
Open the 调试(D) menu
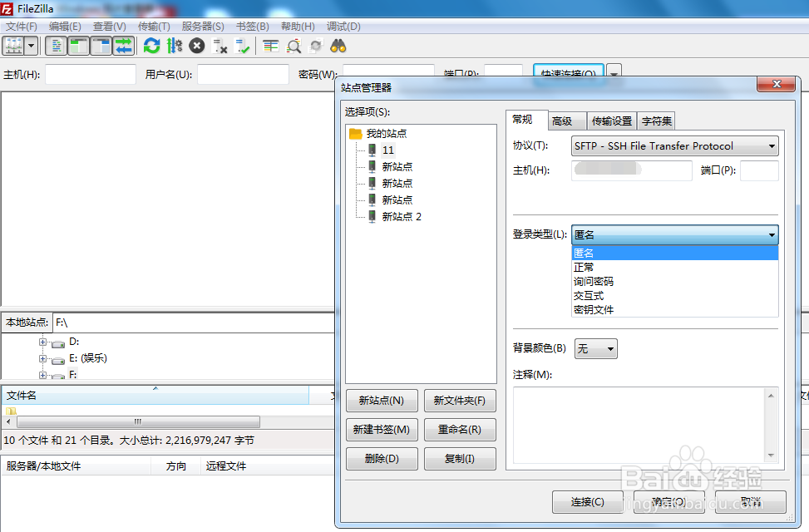tap(343, 27)
